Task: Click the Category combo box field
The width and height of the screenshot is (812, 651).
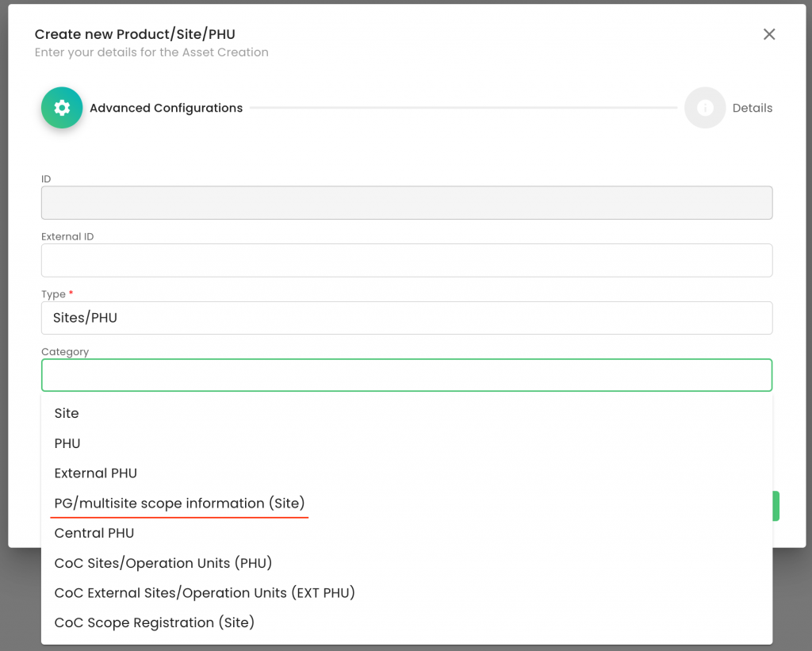Action: [406, 375]
